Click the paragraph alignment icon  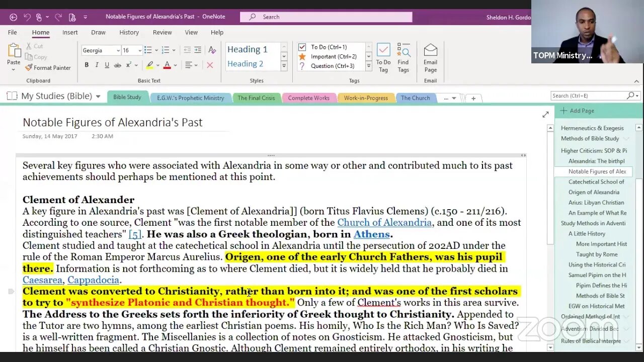[x=189, y=65]
